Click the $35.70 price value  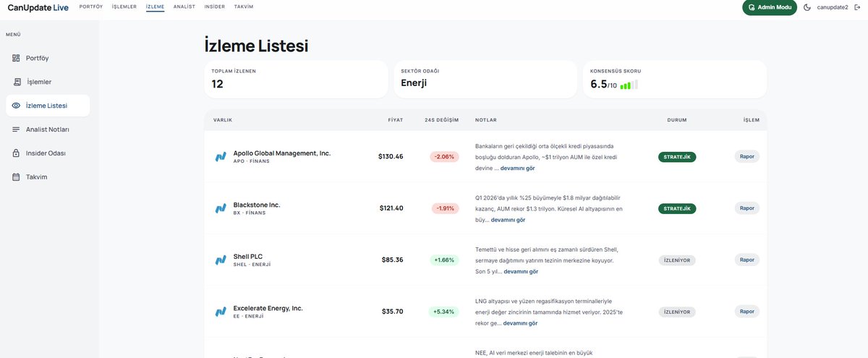point(393,312)
